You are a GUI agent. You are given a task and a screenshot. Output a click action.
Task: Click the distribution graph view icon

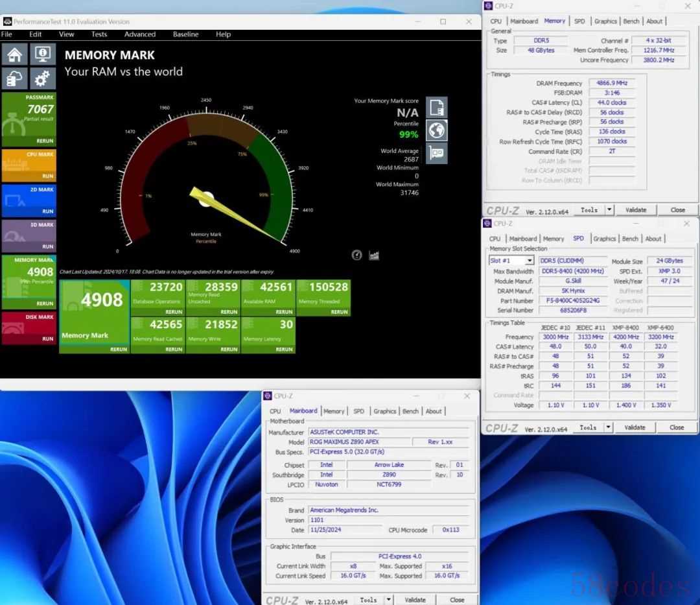374,255
